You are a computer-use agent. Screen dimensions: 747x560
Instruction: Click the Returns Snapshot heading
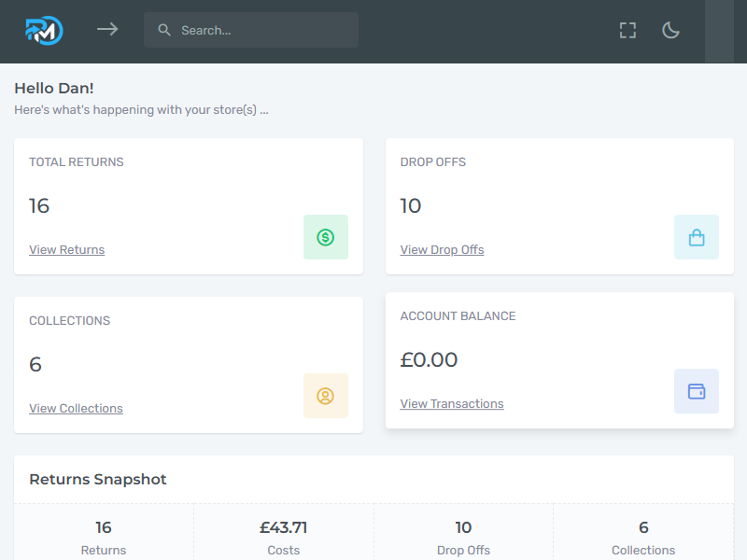(97, 479)
